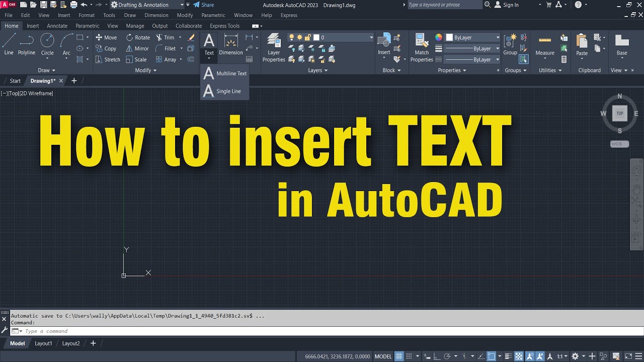Select Multiline Text from dropdown

coord(224,73)
